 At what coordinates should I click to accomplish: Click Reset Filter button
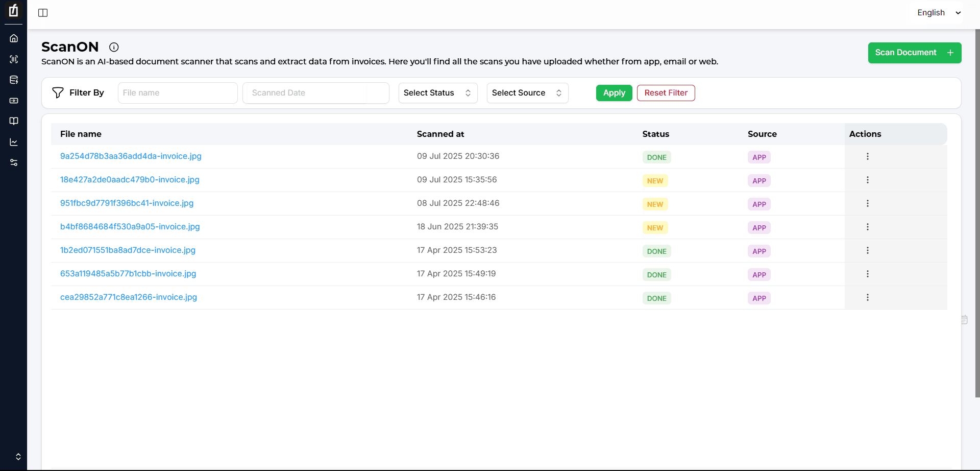(x=666, y=93)
